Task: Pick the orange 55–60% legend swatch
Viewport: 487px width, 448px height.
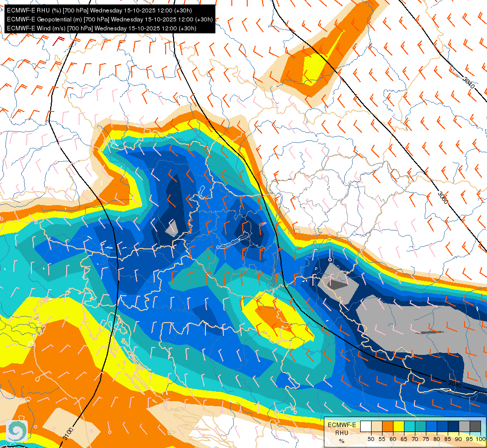Action: coord(388,426)
